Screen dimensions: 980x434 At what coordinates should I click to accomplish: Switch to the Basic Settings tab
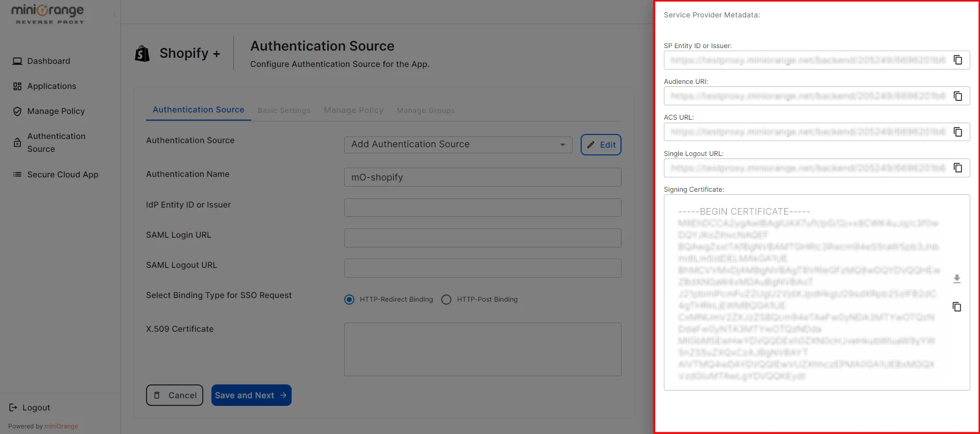coord(284,110)
